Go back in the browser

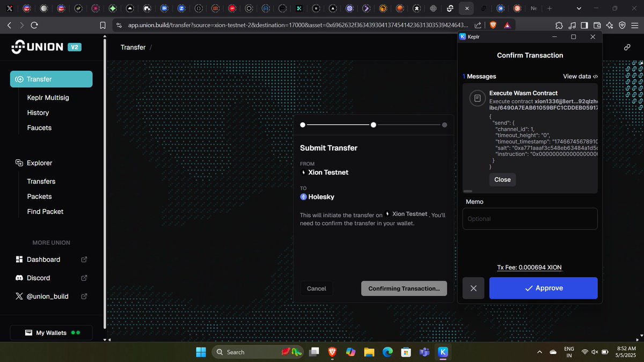pyautogui.click(x=9, y=25)
